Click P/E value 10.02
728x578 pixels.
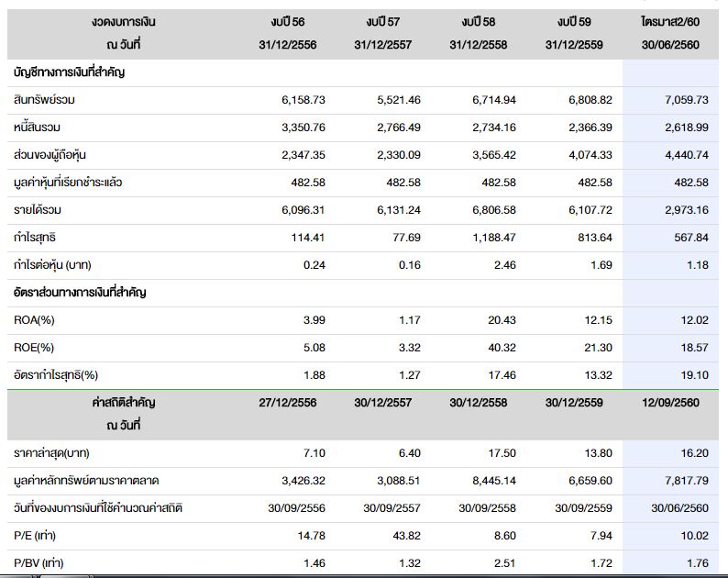click(x=695, y=536)
